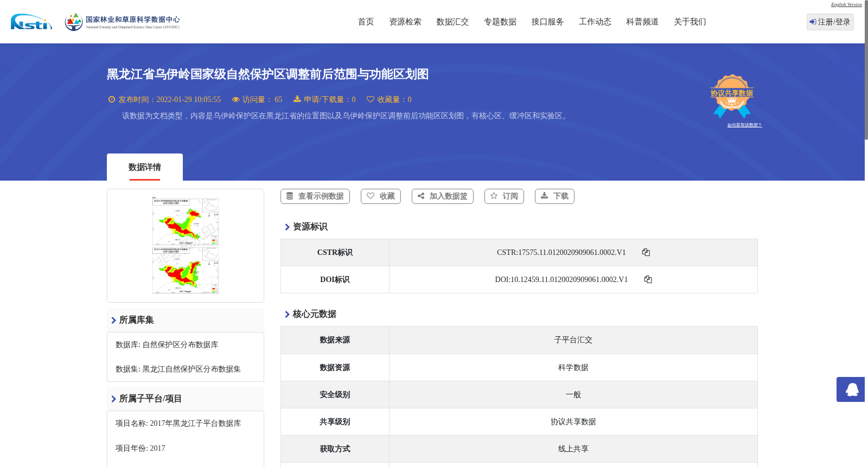The width and height of the screenshot is (868, 467).
Task: Visit 科普频道 page
Action: tap(642, 22)
